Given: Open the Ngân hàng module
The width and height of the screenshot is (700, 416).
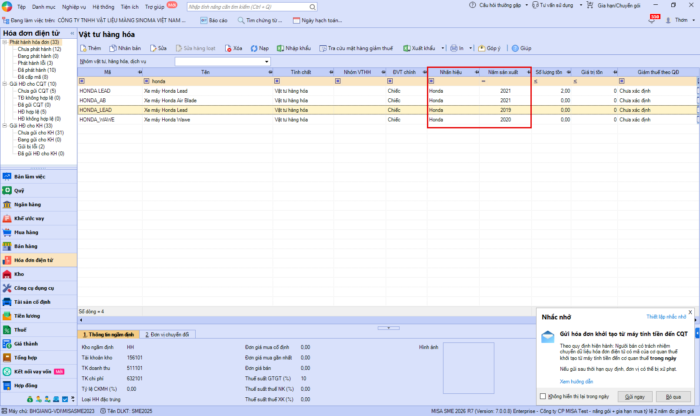Looking at the screenshot, I should 39,204.
